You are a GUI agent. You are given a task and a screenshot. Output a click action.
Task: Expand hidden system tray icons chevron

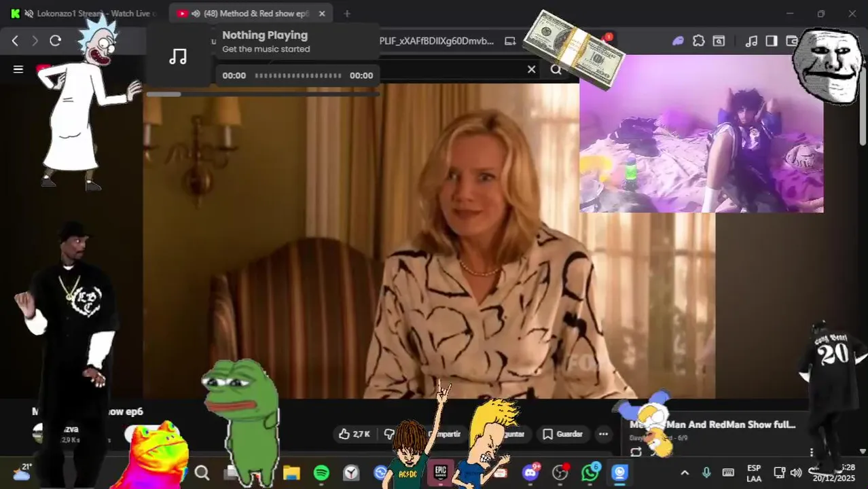685,473
